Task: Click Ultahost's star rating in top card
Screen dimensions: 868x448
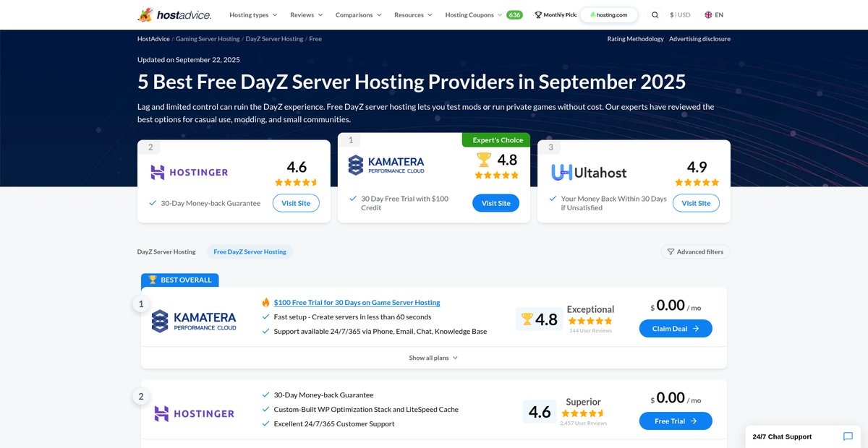Action: click(697, 182)
